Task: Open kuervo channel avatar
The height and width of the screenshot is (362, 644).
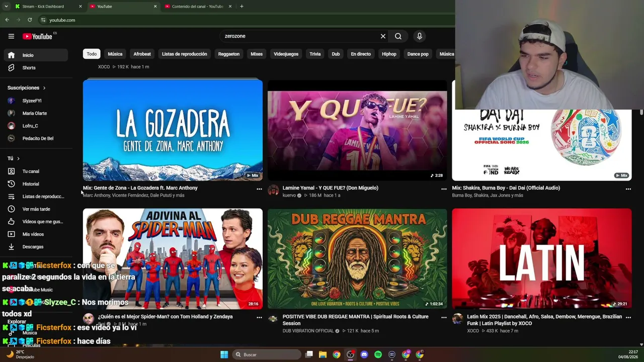Action: pyautogui.click(x=273, y=191)
